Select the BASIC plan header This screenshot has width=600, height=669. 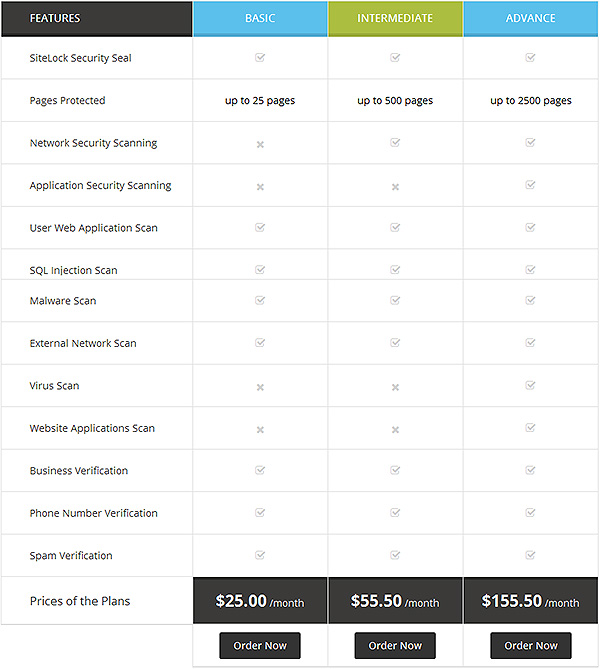260,18
